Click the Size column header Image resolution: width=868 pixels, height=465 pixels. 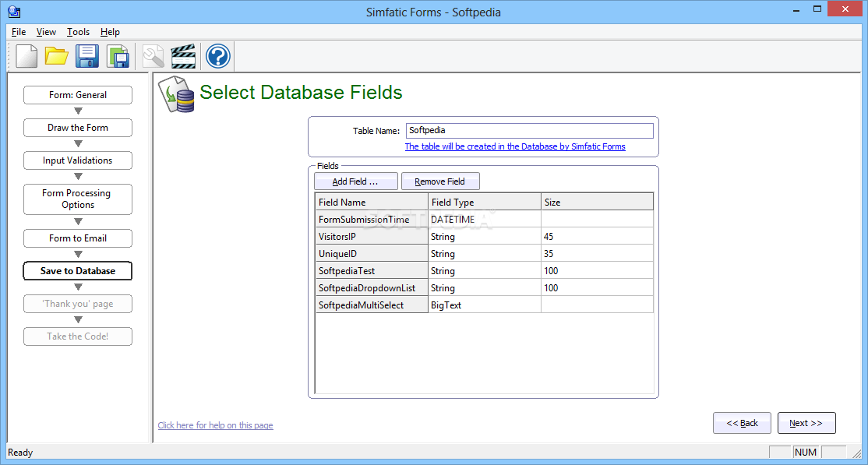598,202
